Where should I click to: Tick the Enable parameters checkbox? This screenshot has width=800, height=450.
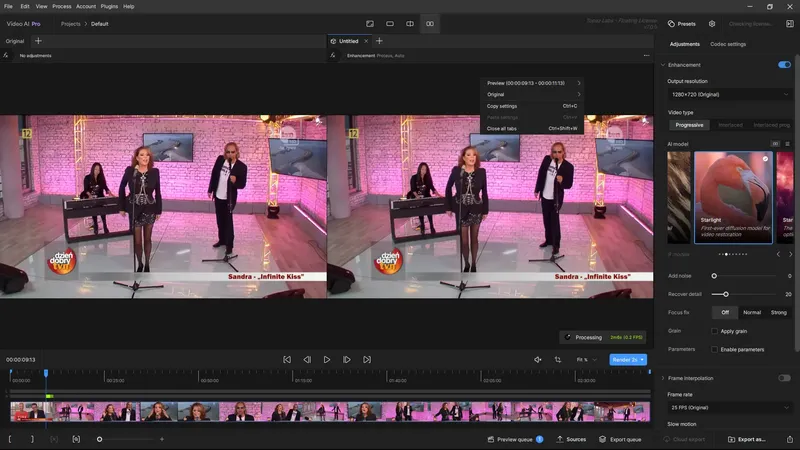[714, 349]
